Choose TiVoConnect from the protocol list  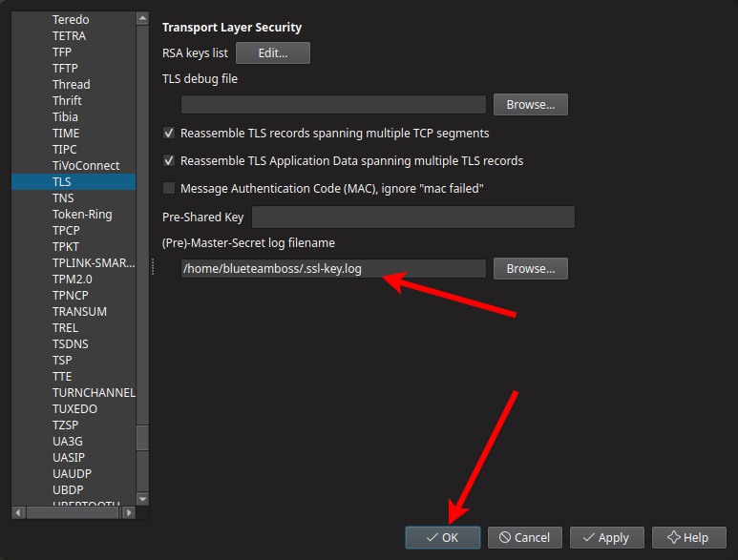tap(86, 165)
